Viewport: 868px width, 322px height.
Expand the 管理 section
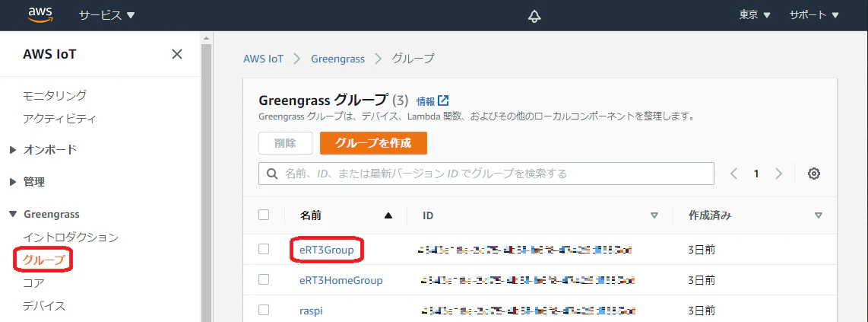(x=27, y=182)
